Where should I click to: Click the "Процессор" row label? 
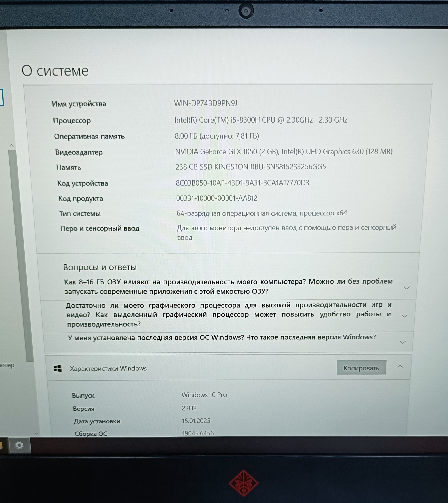[x=72, y=121]
